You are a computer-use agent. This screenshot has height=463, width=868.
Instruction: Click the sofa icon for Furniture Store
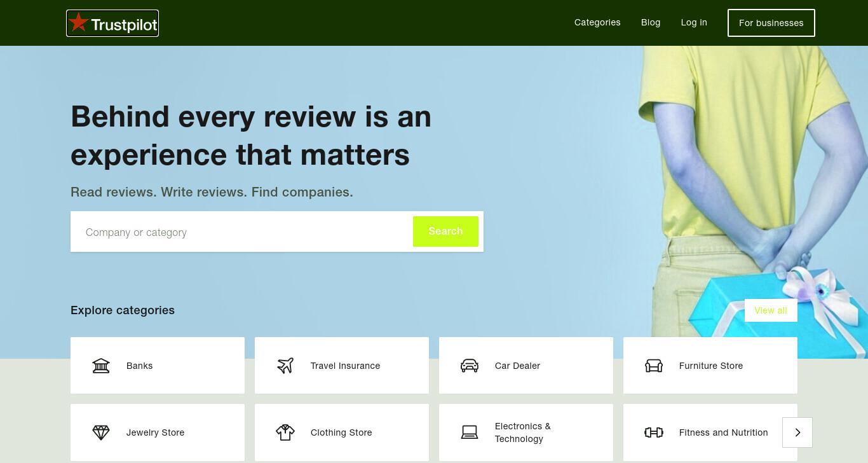tap(654, 366)
